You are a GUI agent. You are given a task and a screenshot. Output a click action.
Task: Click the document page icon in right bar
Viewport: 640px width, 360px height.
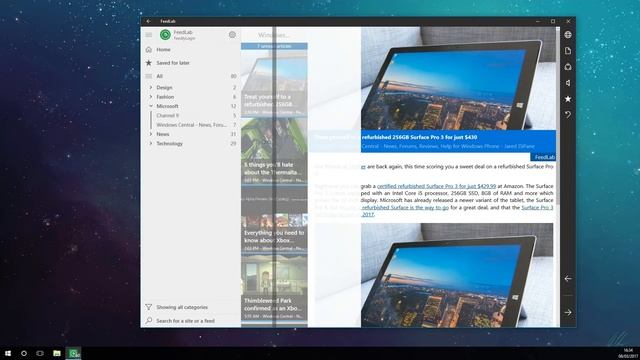pos(568,51)
